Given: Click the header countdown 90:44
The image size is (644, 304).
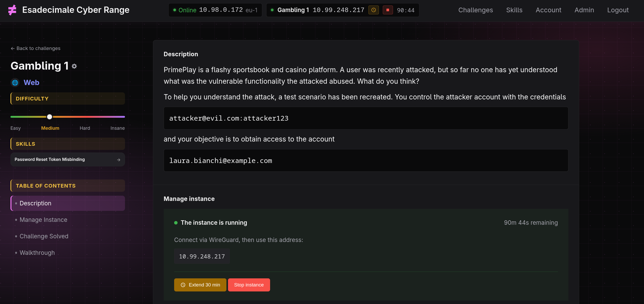Looking at the screenshot, I should [x=406, y=10].
